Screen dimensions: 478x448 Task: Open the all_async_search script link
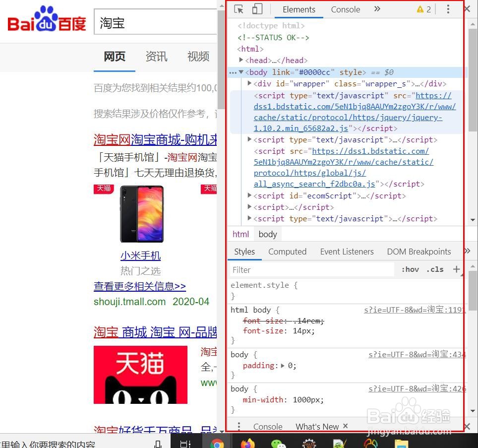tap(343, 167)
